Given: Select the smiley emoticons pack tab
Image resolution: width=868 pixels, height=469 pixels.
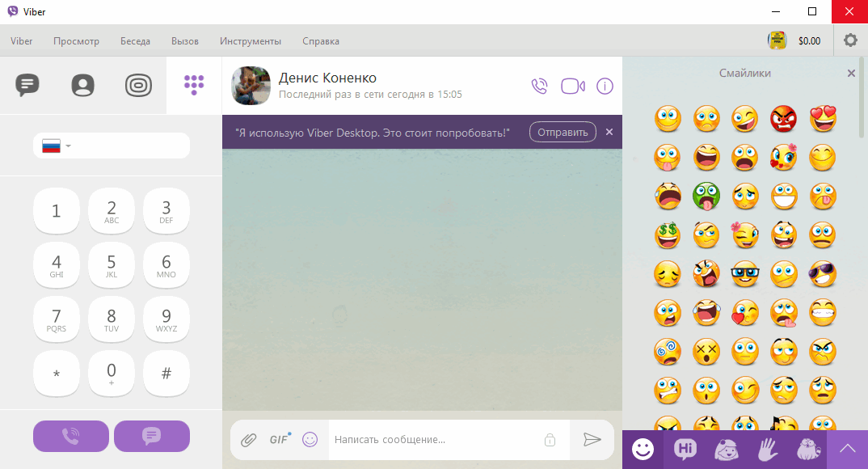Looking at the screenshot, I should (643, 450).
